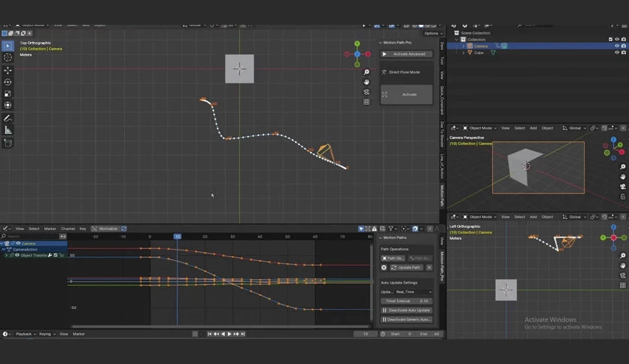This screenshot has height=364, width=629.
Task: Open Global orientation dropdown in Left Orthographic viewport
Action: click(x=574, y=217)
